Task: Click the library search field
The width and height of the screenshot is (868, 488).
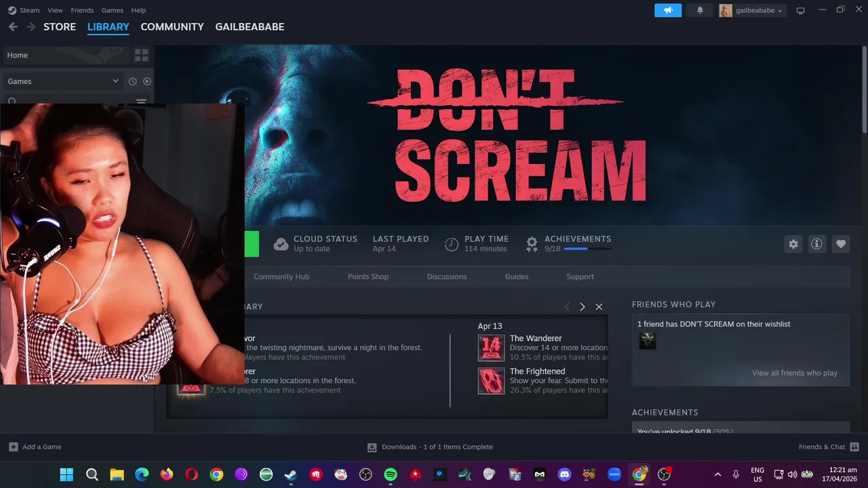Action: [x=68, y=102]
